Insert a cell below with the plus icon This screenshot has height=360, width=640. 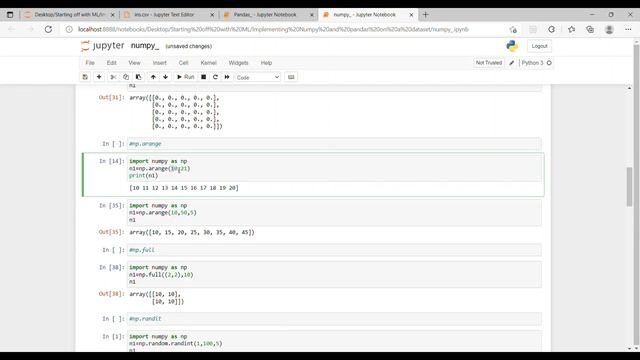tap(99, 77)
